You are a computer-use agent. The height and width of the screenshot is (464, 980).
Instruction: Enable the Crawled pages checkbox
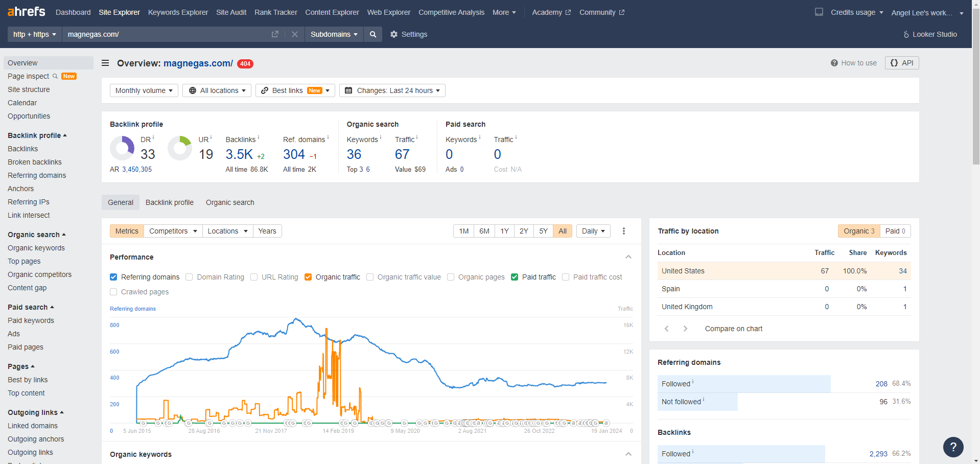click(113, 292)
